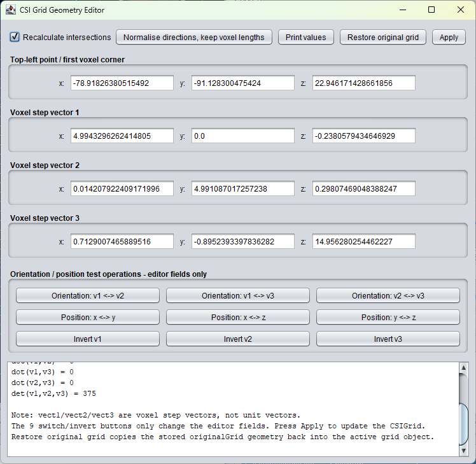Click into Voxel step vector 3 y field
The height and width of the screenshot is (464, 476).
coord(243,241)
